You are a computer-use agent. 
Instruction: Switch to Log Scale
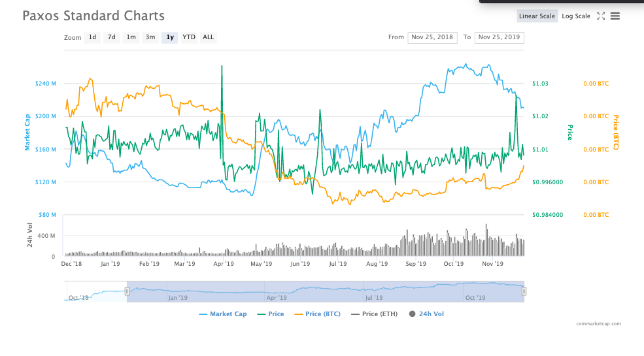576,16
